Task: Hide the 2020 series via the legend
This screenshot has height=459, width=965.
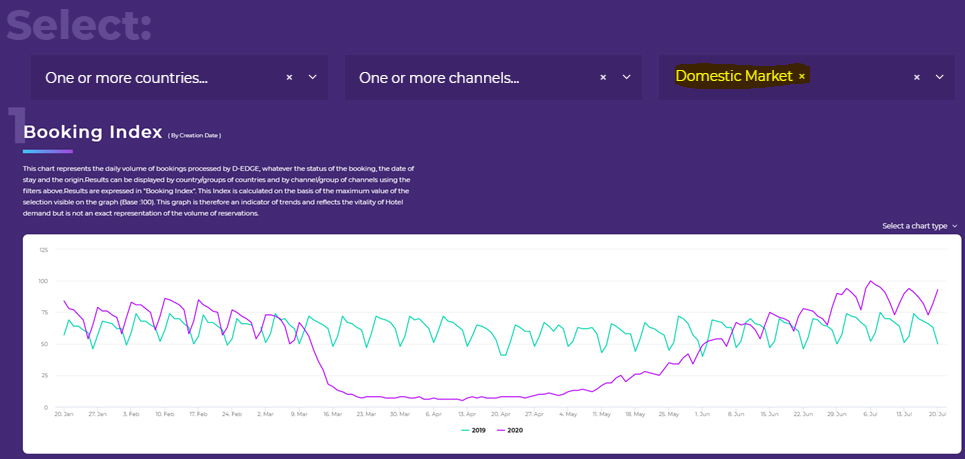Action: [510, 430]
